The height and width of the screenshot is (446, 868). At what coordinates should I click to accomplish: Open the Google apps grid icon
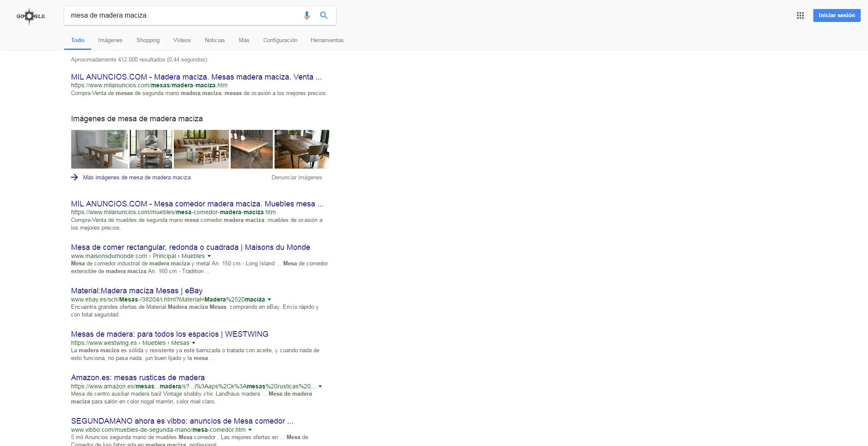coord(800,15)
